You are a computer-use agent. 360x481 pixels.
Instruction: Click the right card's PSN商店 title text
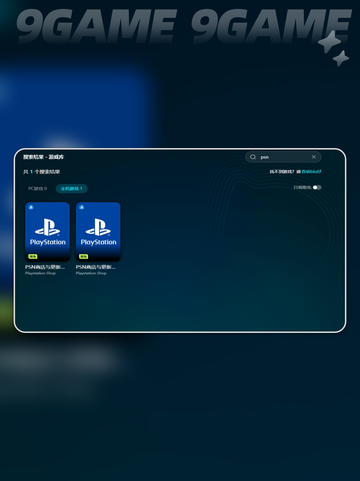pos(95,267)
